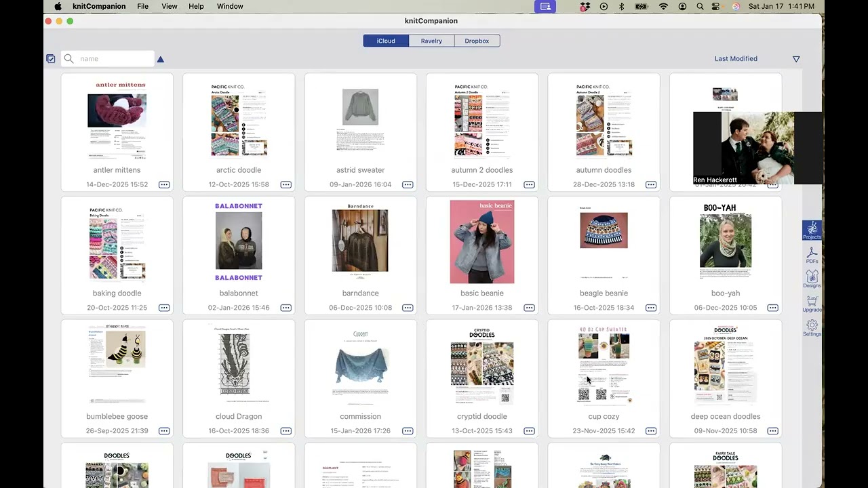Open the deep ocean doodles thumbnail
Image resolution: width=868 pixels, height=488 pixels.
[x=726, y=364]
